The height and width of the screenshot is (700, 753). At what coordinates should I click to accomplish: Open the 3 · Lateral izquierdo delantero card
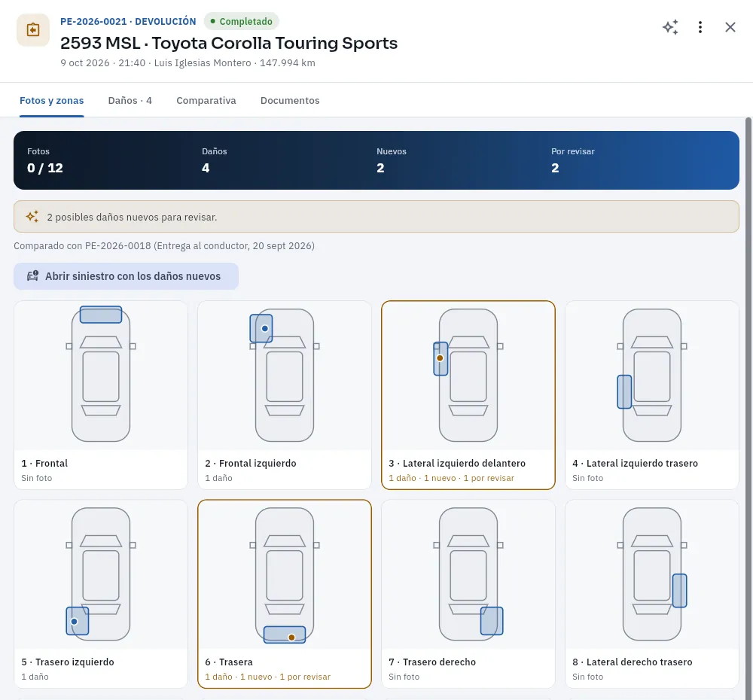click(x=468, y=395)
